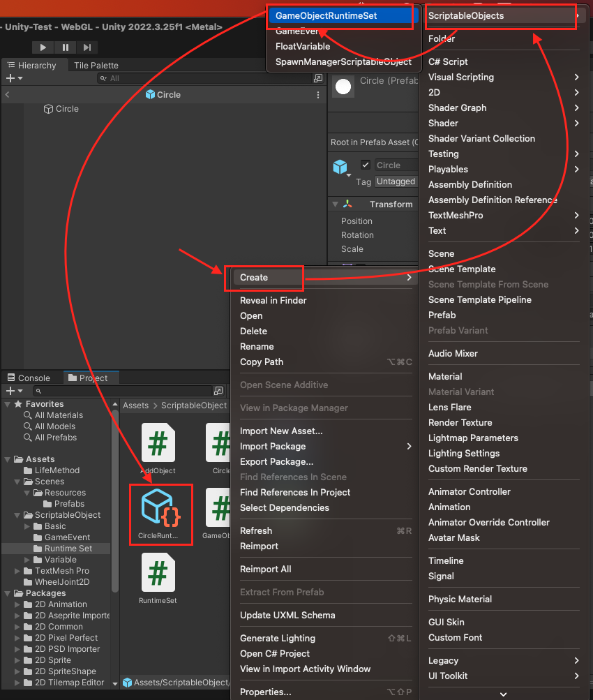
Task: Click Assets in the breadcrumb path
Action: click(x=135, y=405)
